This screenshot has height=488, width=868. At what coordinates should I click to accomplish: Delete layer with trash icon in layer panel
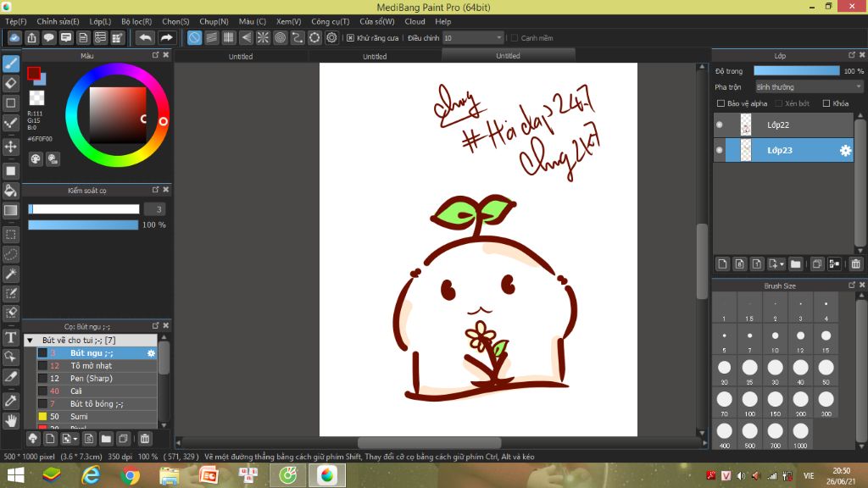(856, 264)
